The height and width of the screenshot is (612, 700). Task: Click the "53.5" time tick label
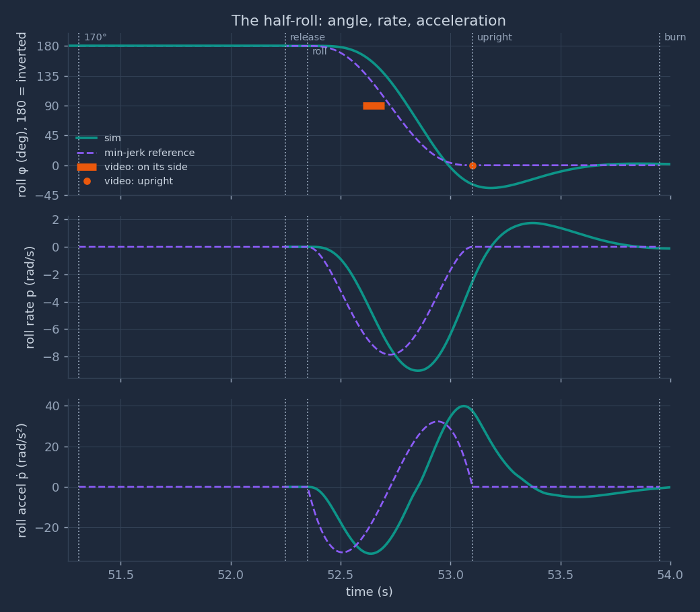click(x=560, y=575)
